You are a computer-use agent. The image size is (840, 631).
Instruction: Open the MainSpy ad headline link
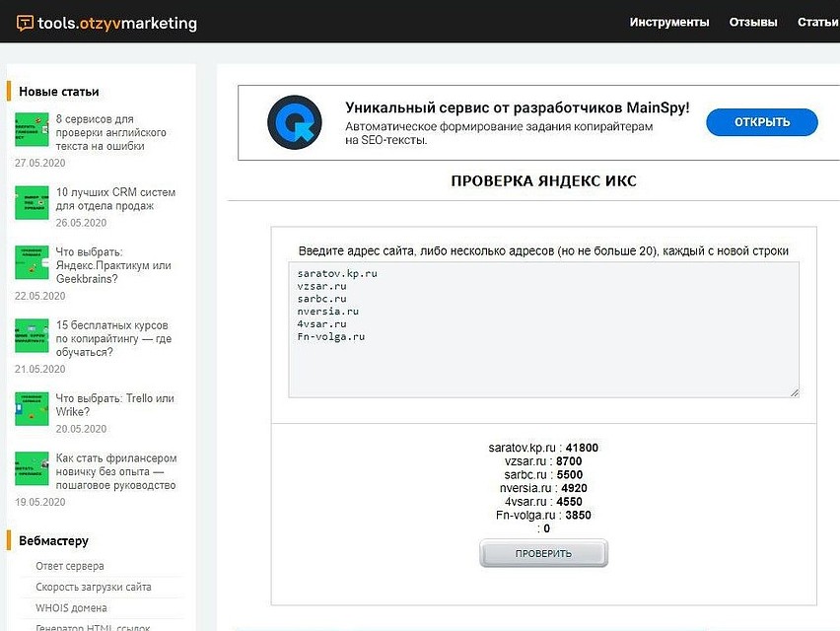(x=517, y=107)
